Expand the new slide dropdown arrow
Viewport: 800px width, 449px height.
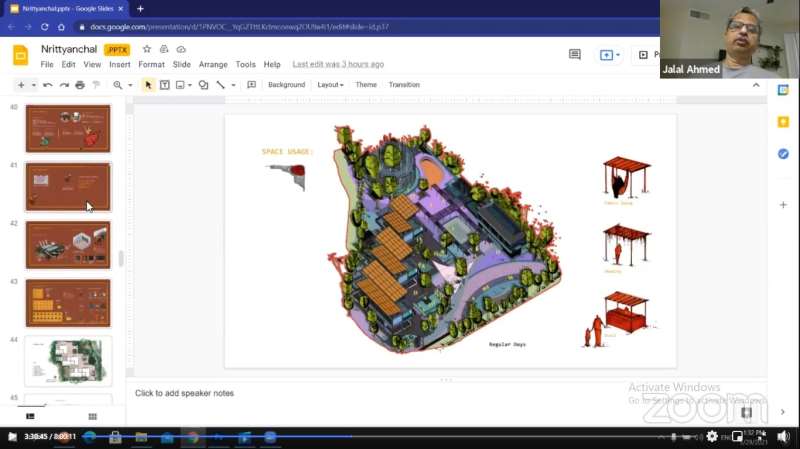[34, 85]
